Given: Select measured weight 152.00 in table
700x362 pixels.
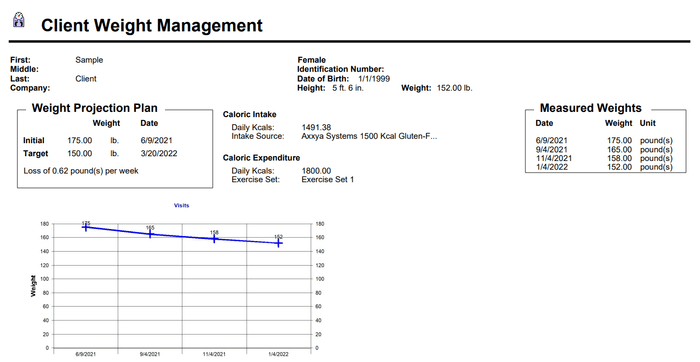Looking at the screenshot, I should pyautogui.click(x=619, y=167).
